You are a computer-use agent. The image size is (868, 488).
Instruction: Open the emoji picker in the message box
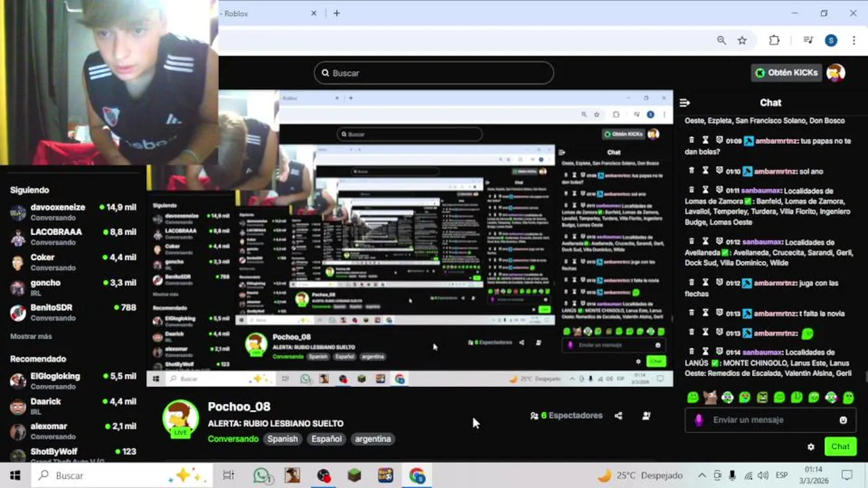(843, 420)
